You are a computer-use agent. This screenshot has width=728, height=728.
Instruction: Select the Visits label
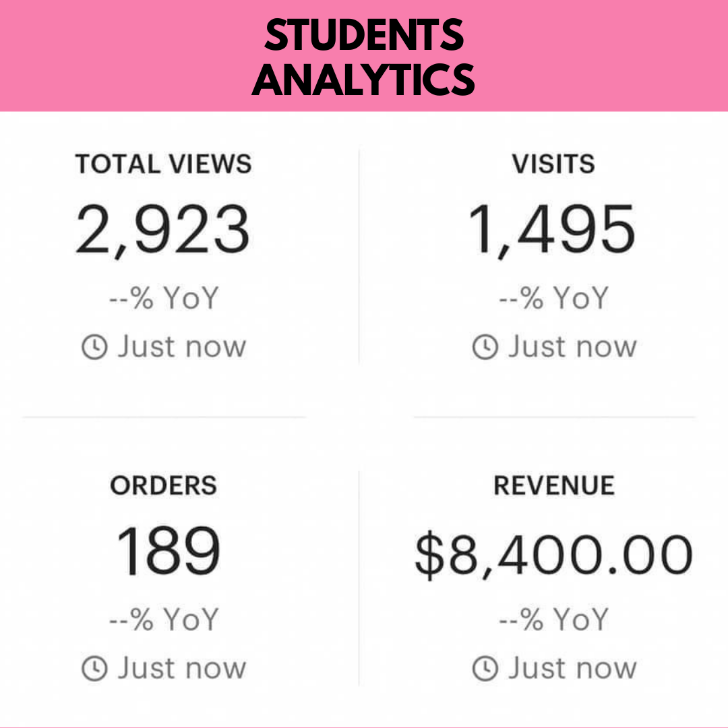click(553, 164)
